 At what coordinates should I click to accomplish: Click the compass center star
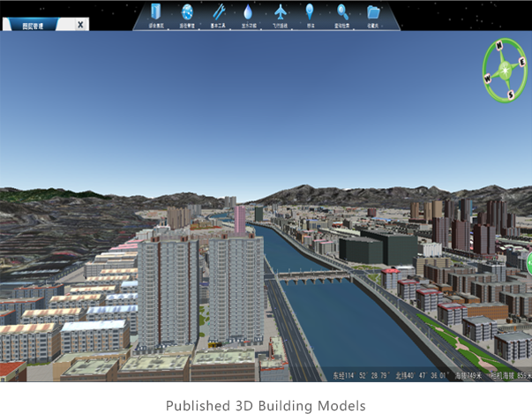[x=505, y=70]
